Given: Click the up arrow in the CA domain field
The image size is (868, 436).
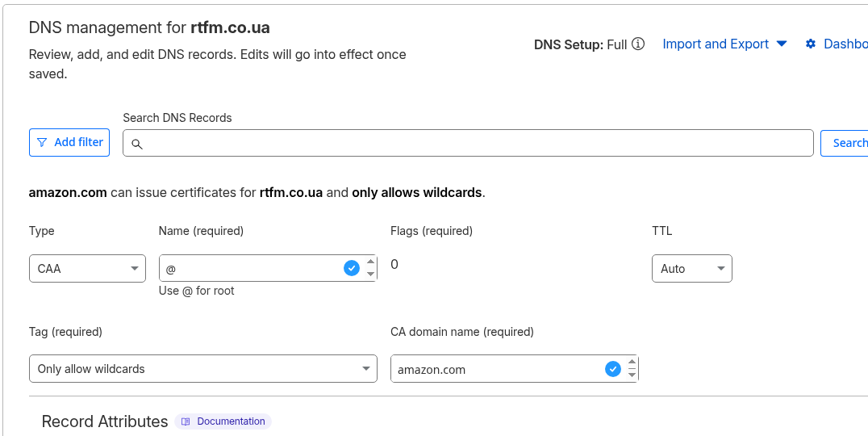Looking at the screenshot, I should coord(632,363).
